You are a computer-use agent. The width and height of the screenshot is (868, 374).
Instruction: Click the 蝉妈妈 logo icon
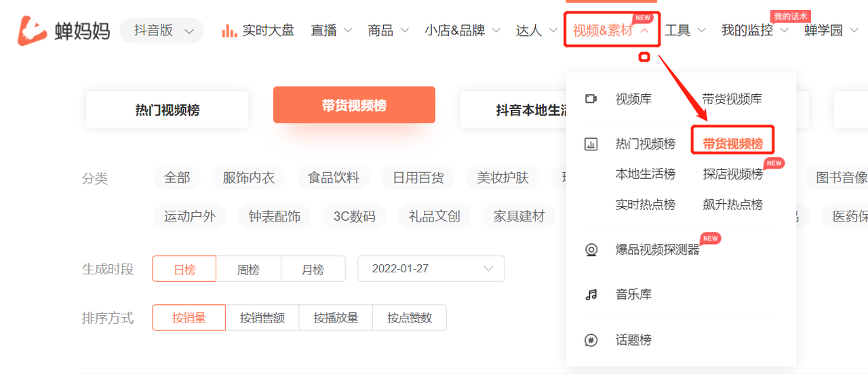[x=32, y=30]
